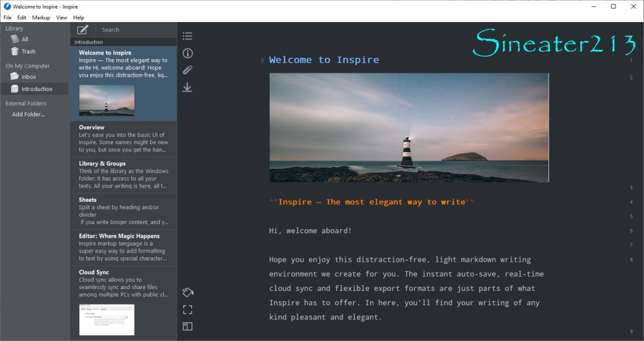Click the 'On My Computer' section label
The width and height of the screenshot is (644, 341).
tap(27, 66)
